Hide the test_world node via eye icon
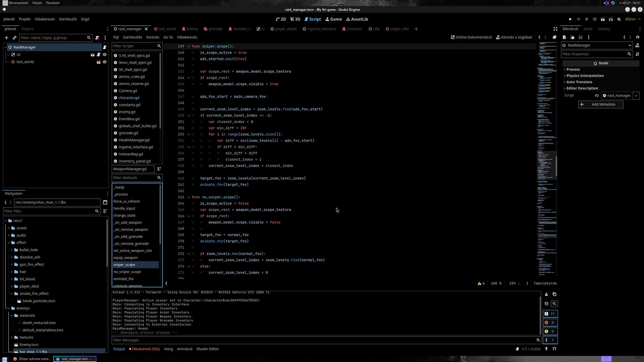The width and height of the screenshot is (644, 362). point(105,62)
